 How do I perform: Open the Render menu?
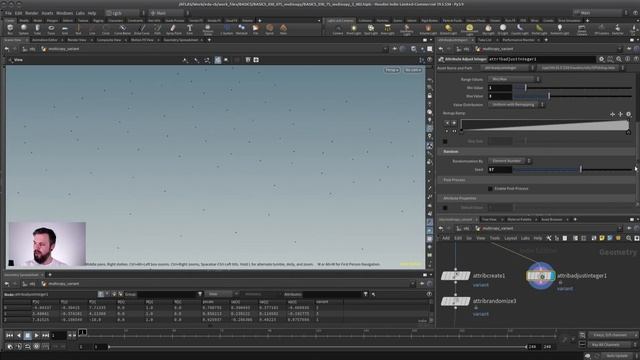pyautogui.click(x=31, y=13)
